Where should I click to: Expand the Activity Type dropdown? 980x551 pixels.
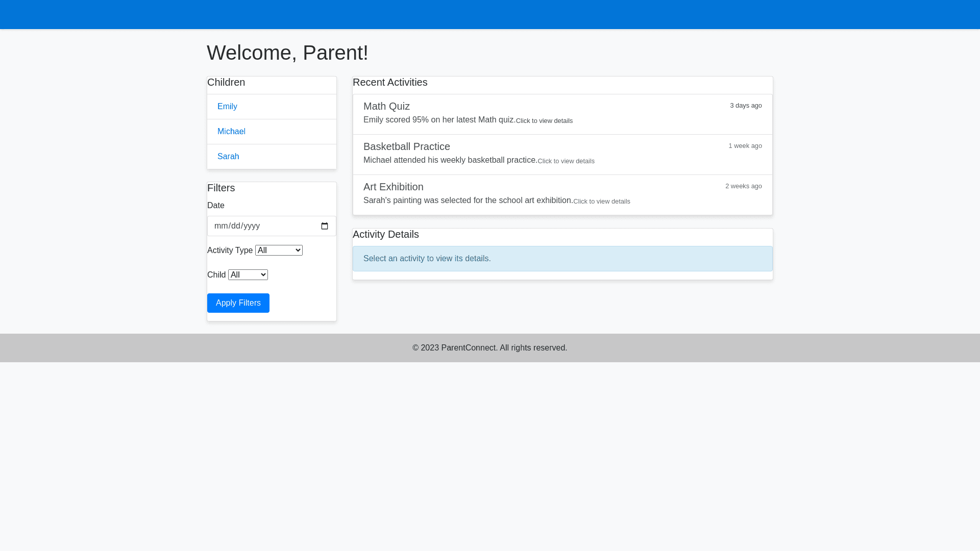pyautogui.click(x=279, y=250)
